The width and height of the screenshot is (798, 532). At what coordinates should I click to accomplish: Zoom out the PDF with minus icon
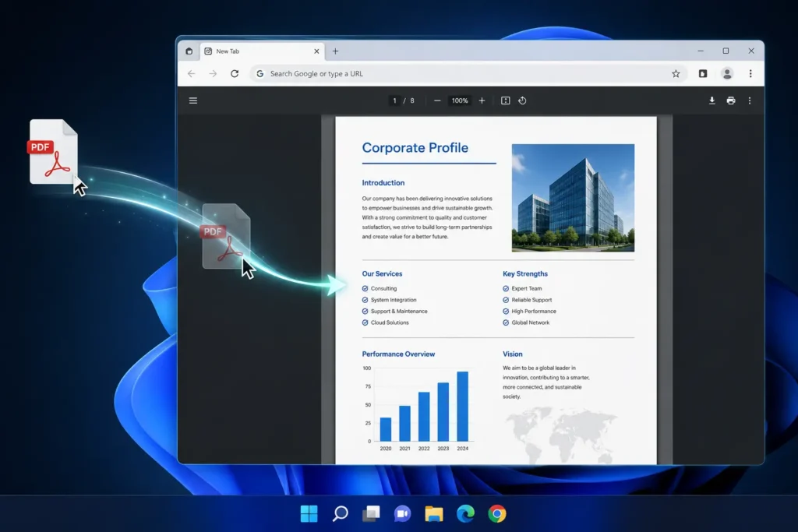[437, 100]
